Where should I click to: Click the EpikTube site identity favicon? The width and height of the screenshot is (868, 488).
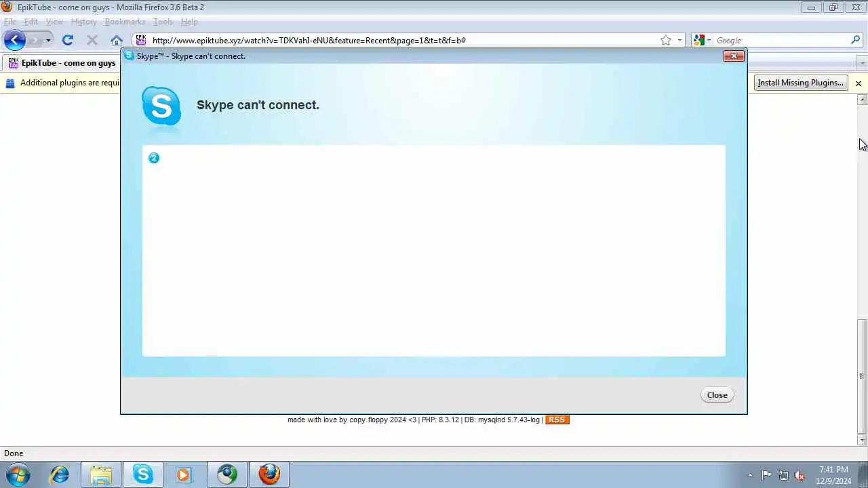(x=141, y=40)
